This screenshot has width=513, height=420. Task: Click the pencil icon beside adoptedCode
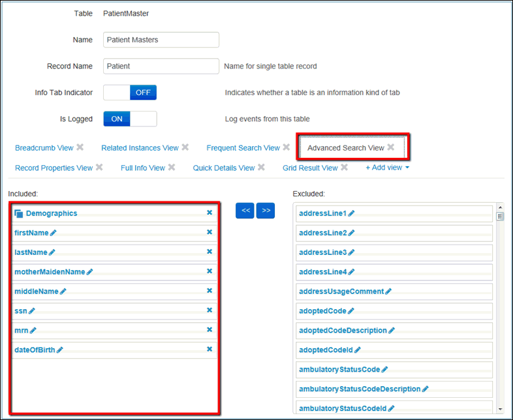pyautogui.click(x=351, y=311)
